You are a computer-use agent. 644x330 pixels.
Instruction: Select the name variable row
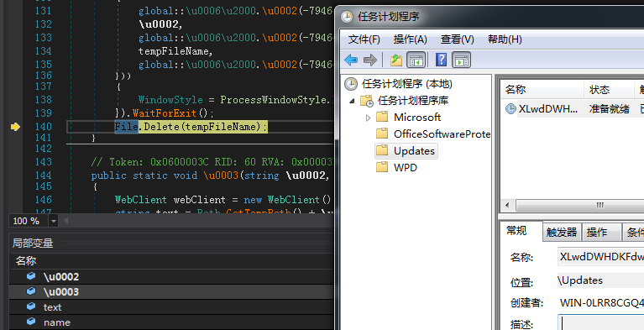click(171, 322)
